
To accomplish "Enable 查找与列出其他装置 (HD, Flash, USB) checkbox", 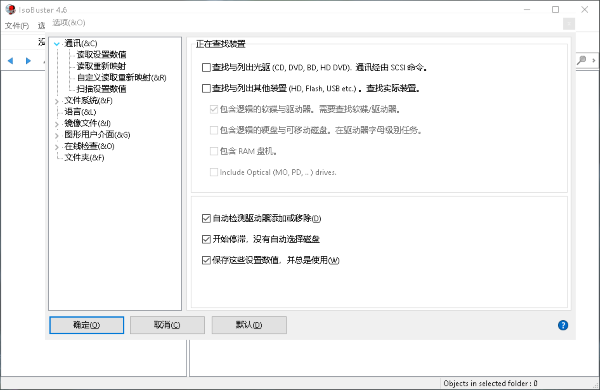I will coord(206,88).
